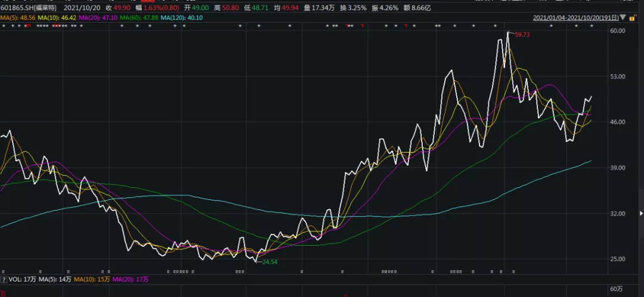Click the stock code 601865.SH title
This screenshot has height=297, width=644.
tap(17, 8)
